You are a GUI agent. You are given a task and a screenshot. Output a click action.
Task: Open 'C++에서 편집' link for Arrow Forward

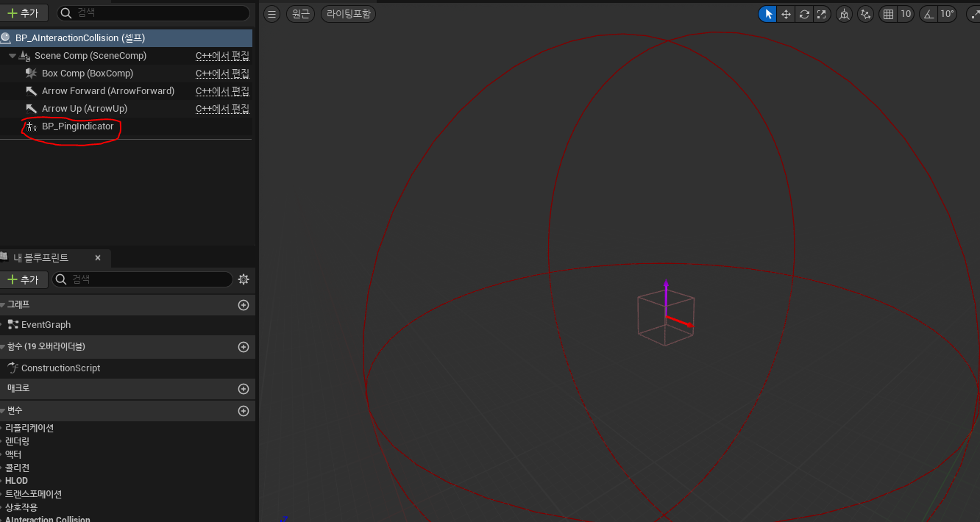222,91
